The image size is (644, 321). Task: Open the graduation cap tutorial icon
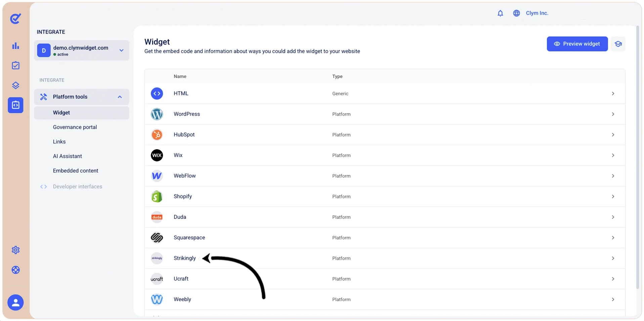(x=618, y=44)
